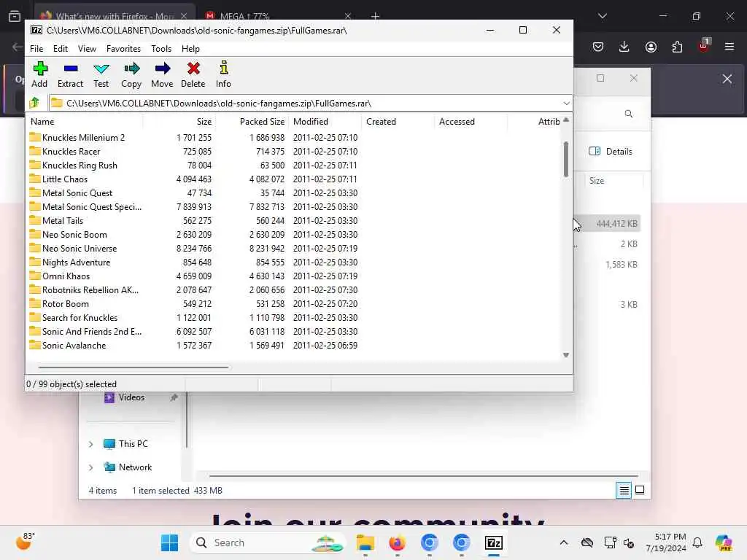Click the address path field

pyautogui.click(x=305, y=104)
